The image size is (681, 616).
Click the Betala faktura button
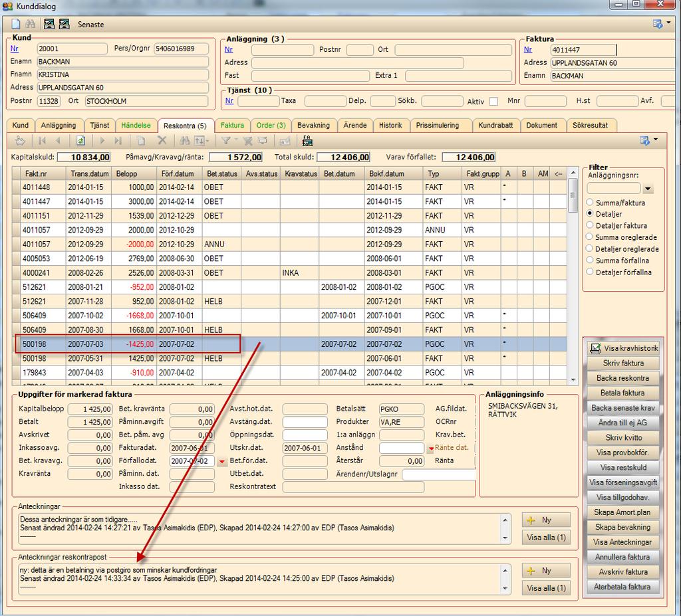pos(623,393)
